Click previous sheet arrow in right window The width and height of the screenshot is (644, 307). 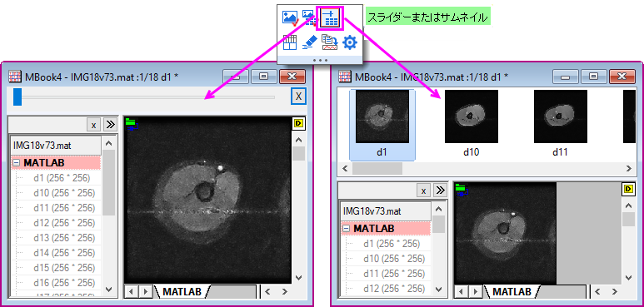click(x=461, y=292)
